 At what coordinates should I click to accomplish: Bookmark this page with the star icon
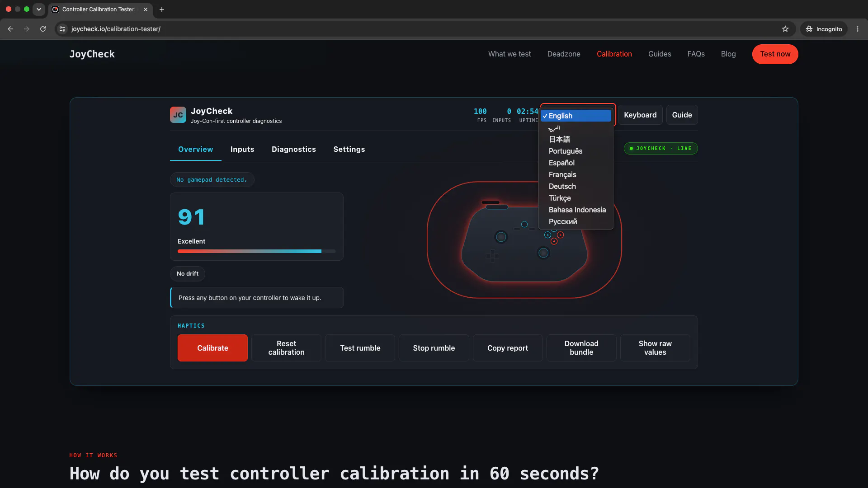[785, 29]
